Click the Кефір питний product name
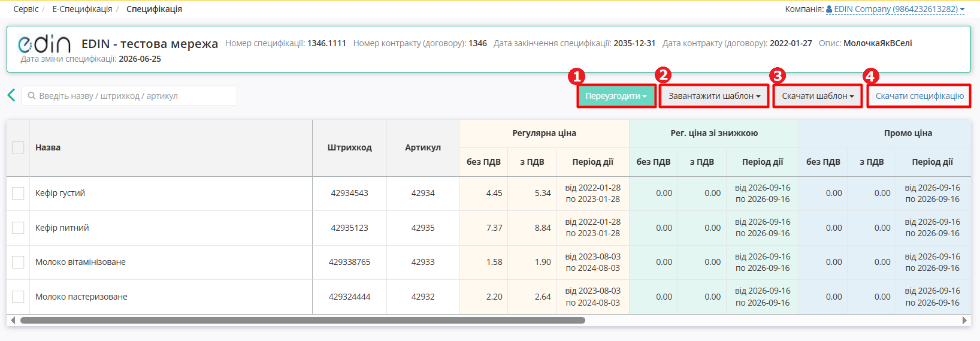Screen dimensions: 980x341 62,228
